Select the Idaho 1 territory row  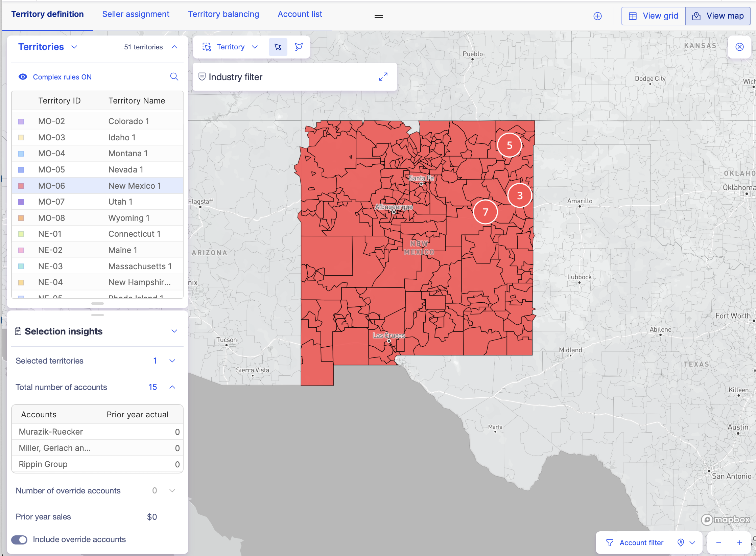[x=97, y=137]
